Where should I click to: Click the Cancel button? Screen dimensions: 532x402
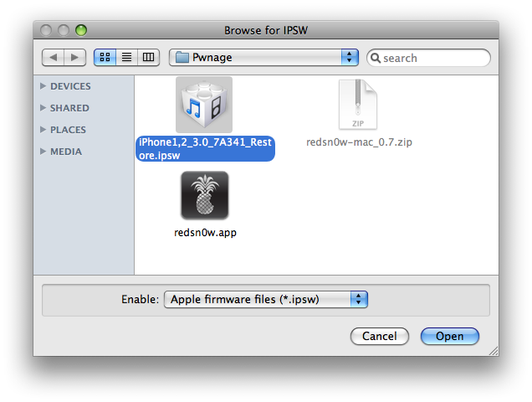[379, 336]
